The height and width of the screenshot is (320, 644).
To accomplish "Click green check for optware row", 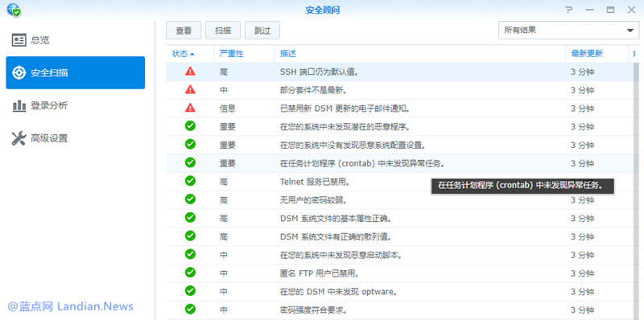I will click(190, 291).
